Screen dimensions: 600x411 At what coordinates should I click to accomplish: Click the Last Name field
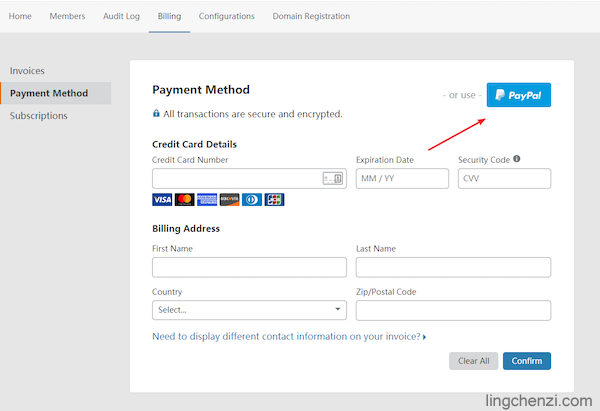tap(453, 267)
